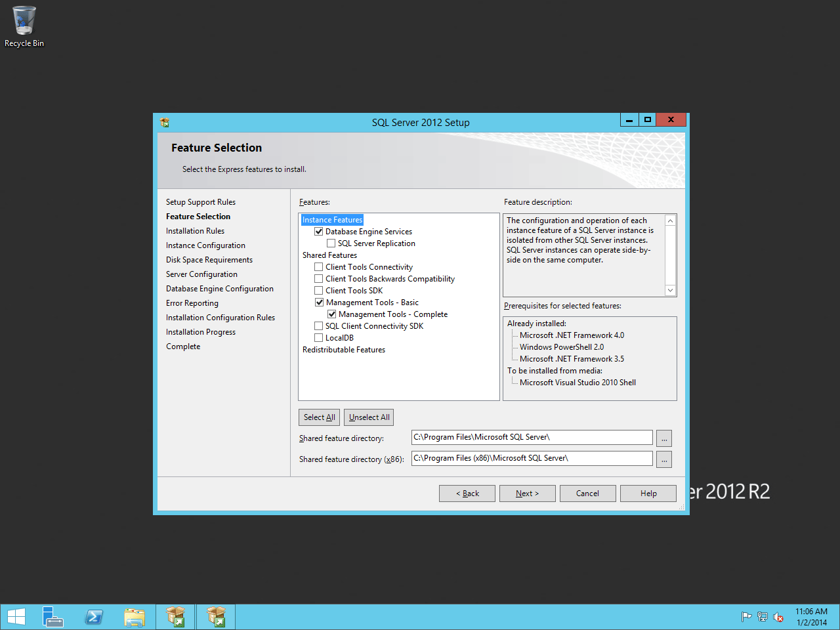Select Windows PowerShell 2.0 prerequisite

(x=562, y=347)
